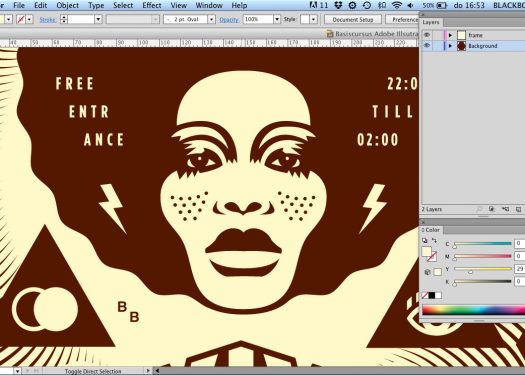
Task: Open the Effect menu
Action: (152, 5)
